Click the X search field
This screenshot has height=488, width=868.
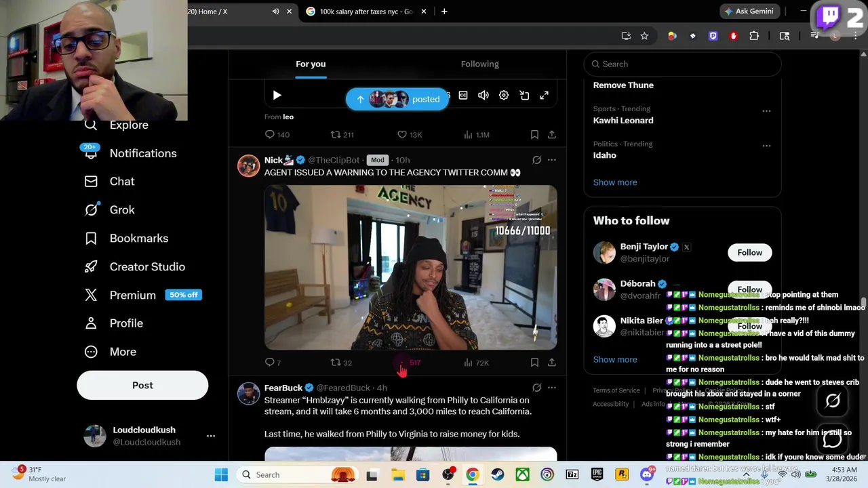(682, 64)
